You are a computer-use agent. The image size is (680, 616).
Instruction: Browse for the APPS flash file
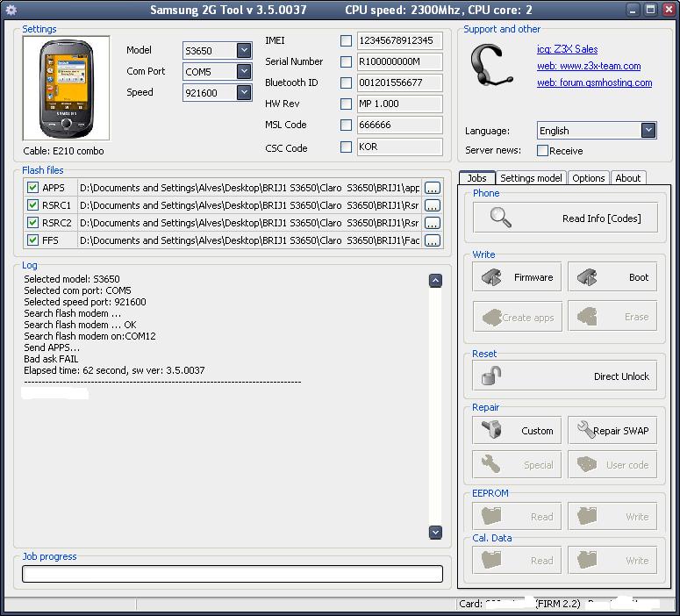(x=433, y=188)
